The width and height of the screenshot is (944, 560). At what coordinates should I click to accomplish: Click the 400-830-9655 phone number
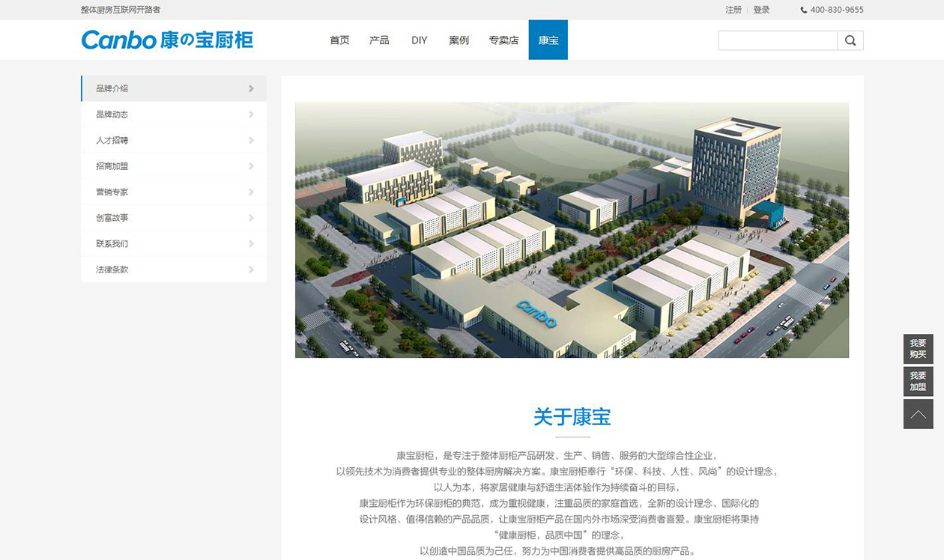(x=837, y=10)
